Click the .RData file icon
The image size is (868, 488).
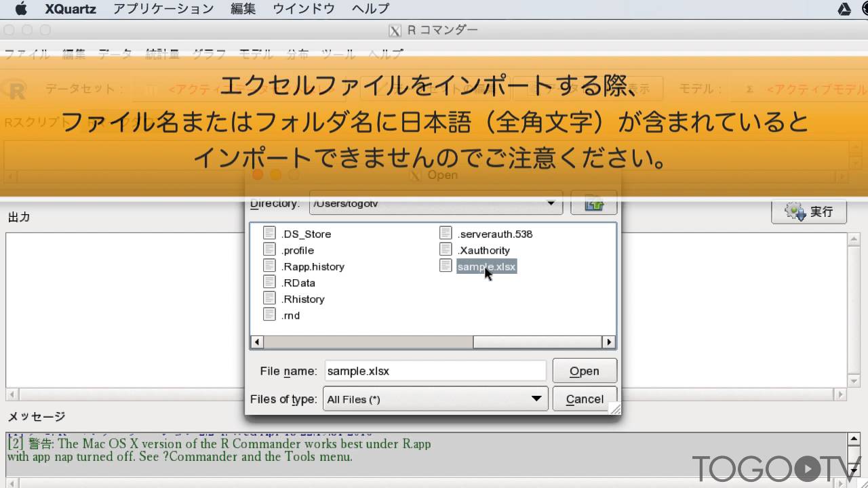pyautogui.click(x=269, y=282)
